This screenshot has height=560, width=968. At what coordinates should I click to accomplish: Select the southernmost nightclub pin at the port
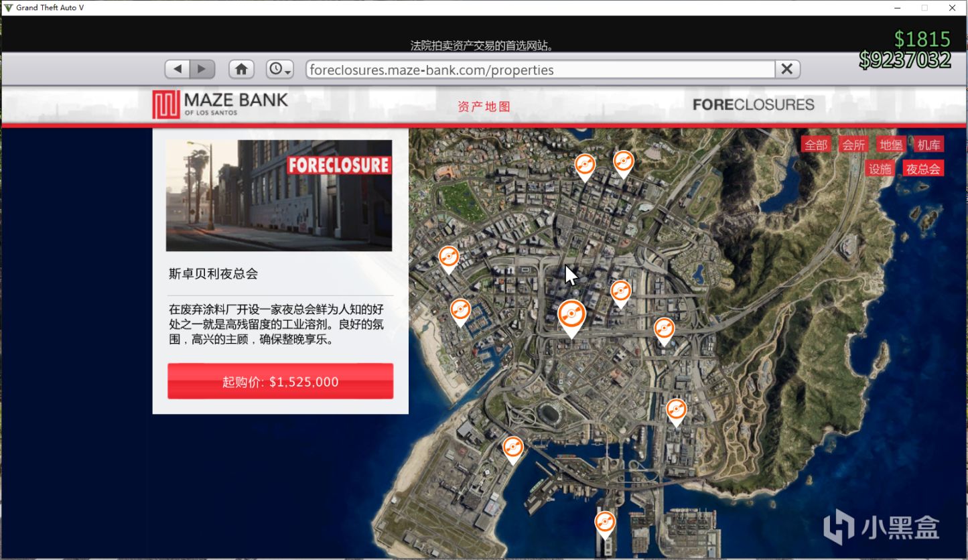(x=605, y=525)
